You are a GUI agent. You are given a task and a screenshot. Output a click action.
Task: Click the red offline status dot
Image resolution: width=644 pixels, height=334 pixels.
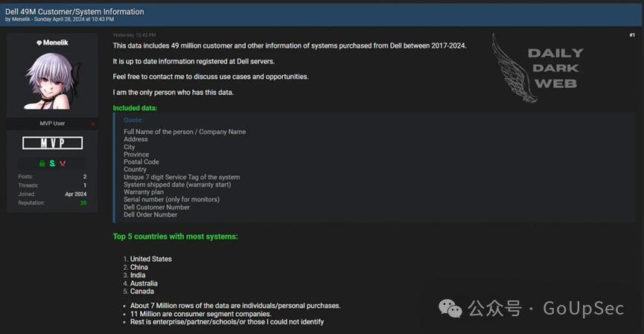[93, 124]
